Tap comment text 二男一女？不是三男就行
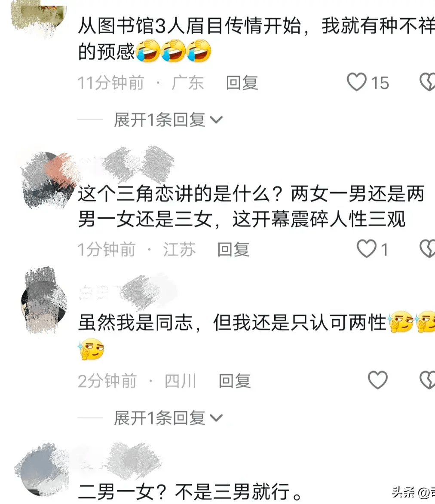Viewport: 435px width, 504px height. point(190,491)
